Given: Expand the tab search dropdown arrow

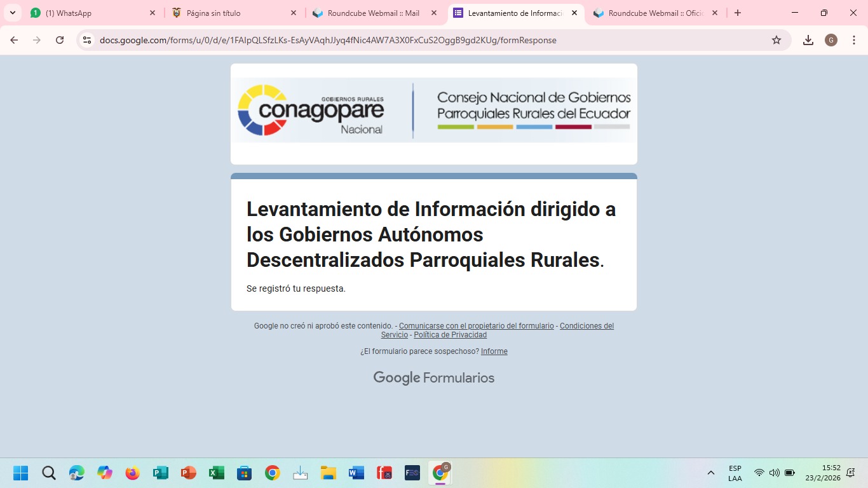Looking at the screenshot, I should [x=12, y=13].
